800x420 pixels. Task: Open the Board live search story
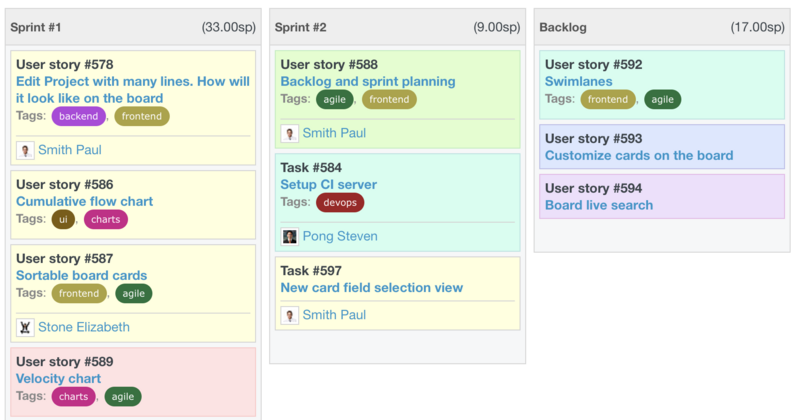598,205
